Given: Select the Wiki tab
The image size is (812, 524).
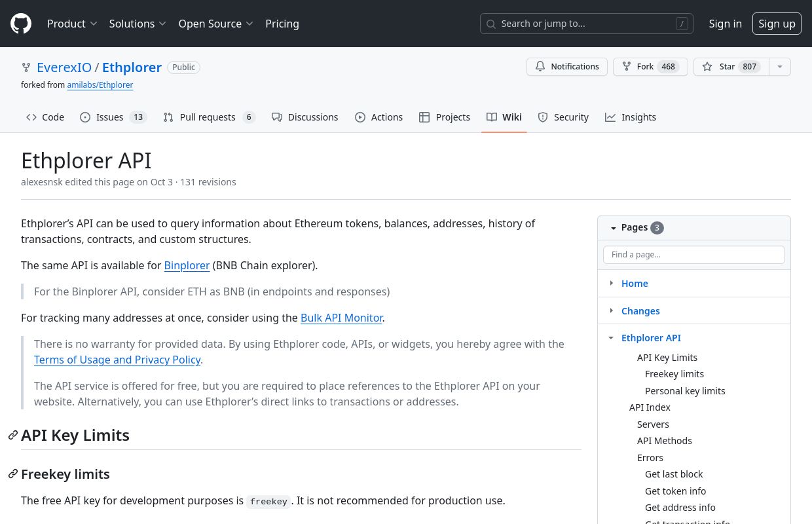Looking at the screenshot, I should tap(504, 117).
